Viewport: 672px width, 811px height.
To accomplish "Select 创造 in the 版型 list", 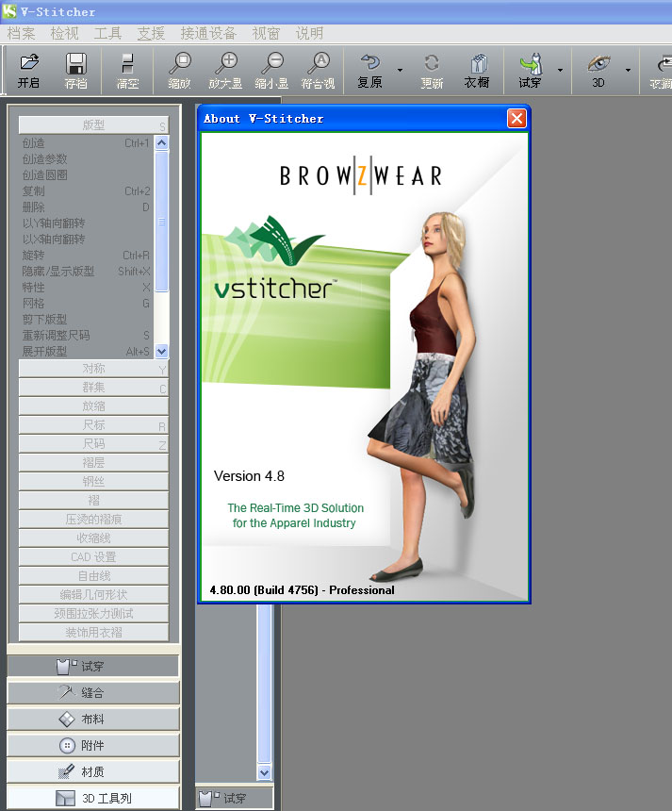I will tap(87, 142).
